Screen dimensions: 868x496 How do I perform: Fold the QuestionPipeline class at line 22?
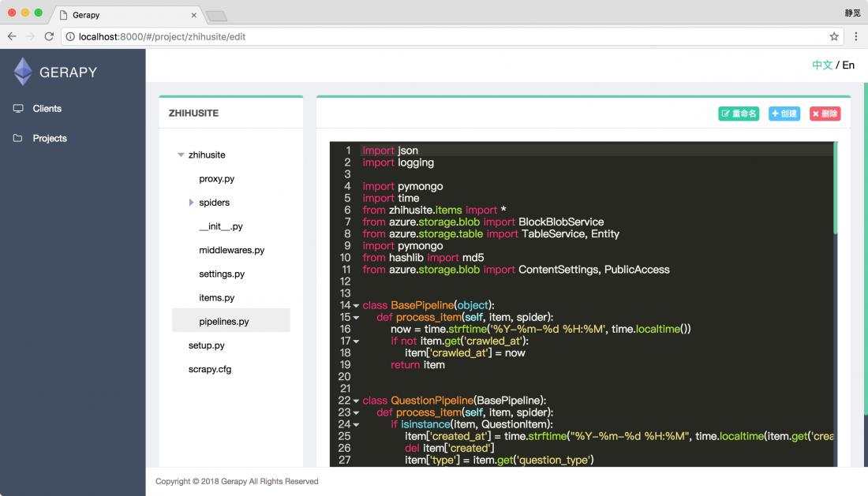(x=356, y=401)
